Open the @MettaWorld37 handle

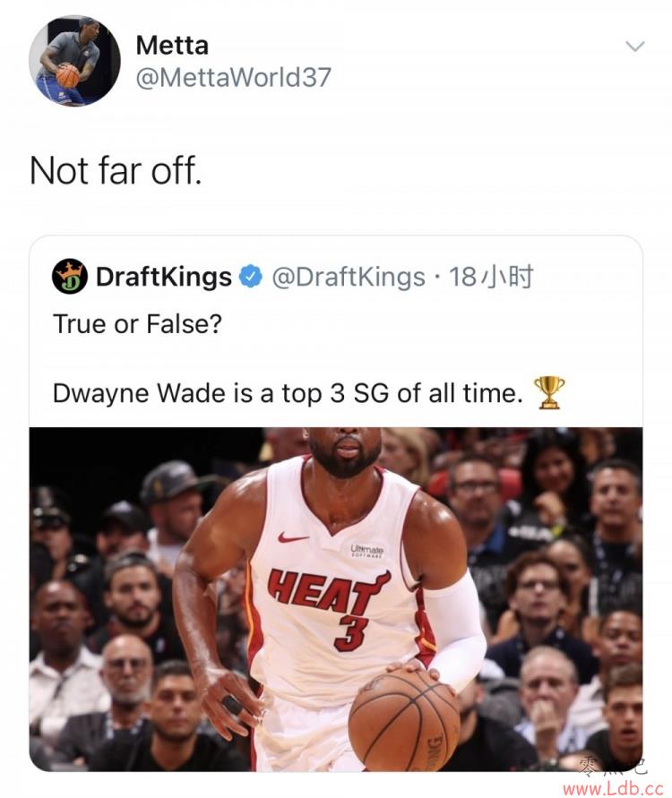(233, 77)
